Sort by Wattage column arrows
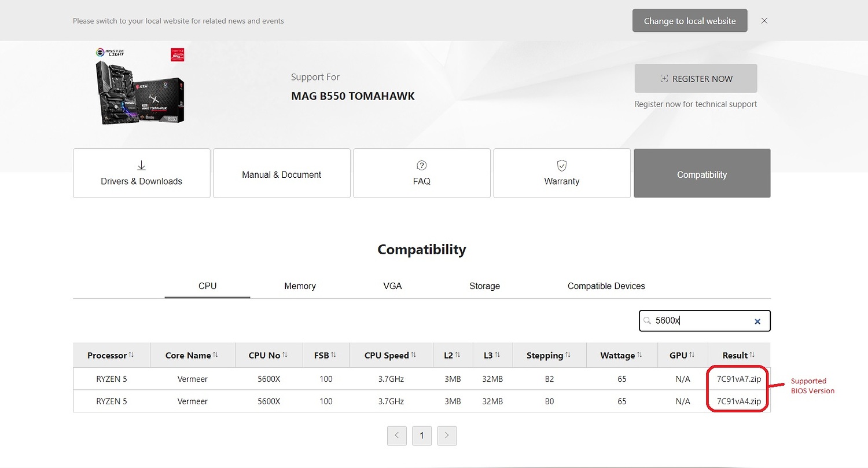The height and width of the screenshot is (468, 868). point(639,355)
